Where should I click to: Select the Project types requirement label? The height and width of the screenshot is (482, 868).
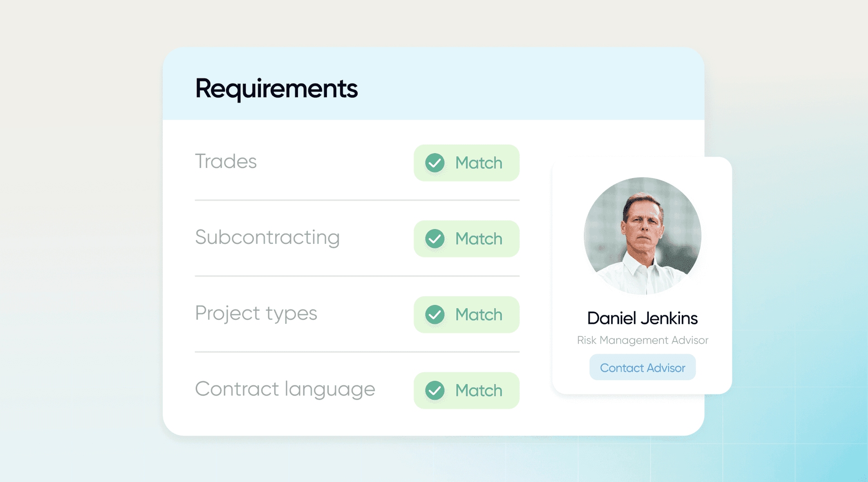(256, 314)
